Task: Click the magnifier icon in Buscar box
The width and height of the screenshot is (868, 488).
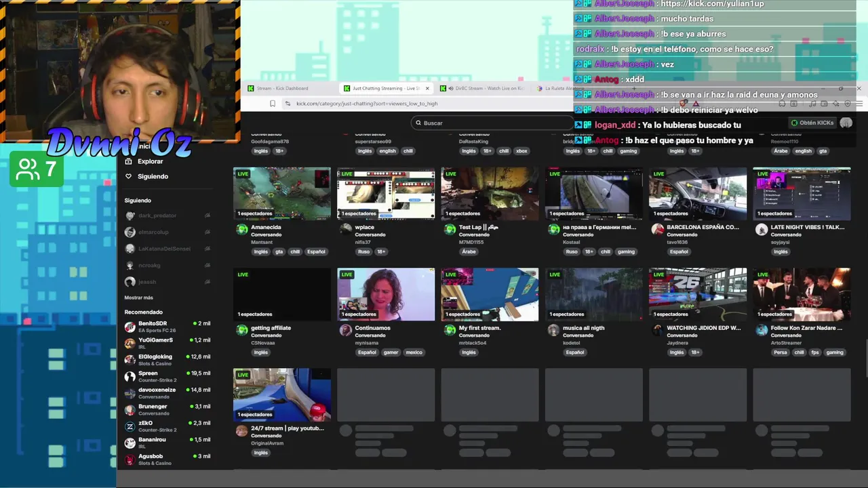Action: [x=418, y=123]
